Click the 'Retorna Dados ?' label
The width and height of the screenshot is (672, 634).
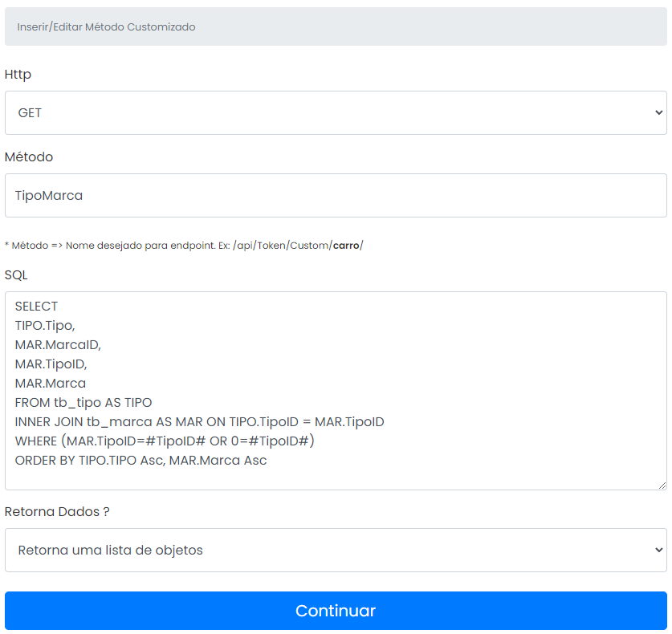(x=57, y=512)
